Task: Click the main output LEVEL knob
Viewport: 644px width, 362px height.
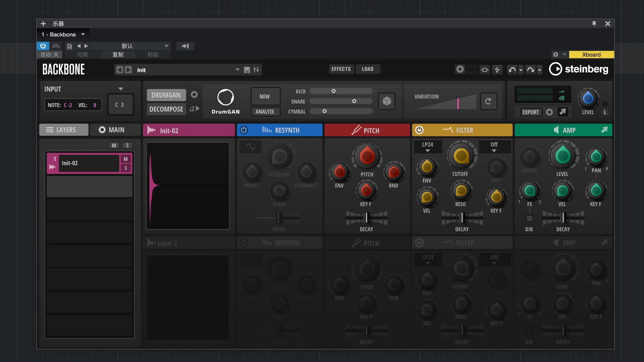Action: (588, 99)
